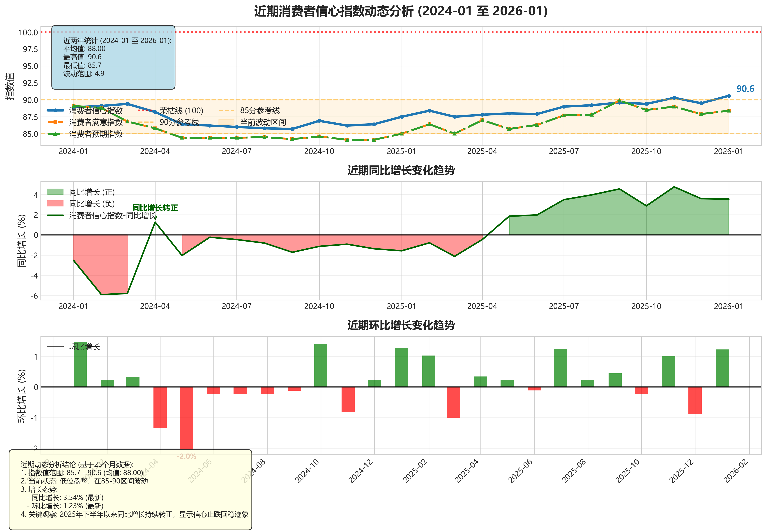The height and width of the screenshot is (532, 767).
Task: Click the 消费者预期指数 legend triangle marker
Action: click(x=55, y=134)
